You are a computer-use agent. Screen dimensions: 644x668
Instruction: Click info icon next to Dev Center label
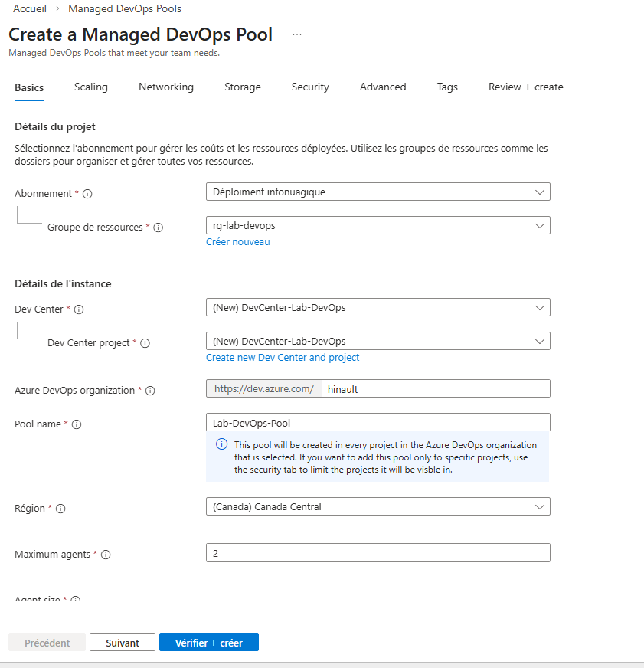(79, 309)
